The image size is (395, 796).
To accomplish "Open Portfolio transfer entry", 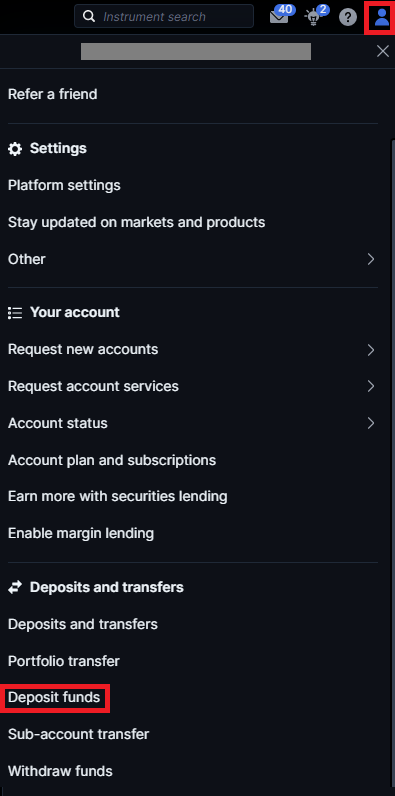I will [x=63, y=661].
